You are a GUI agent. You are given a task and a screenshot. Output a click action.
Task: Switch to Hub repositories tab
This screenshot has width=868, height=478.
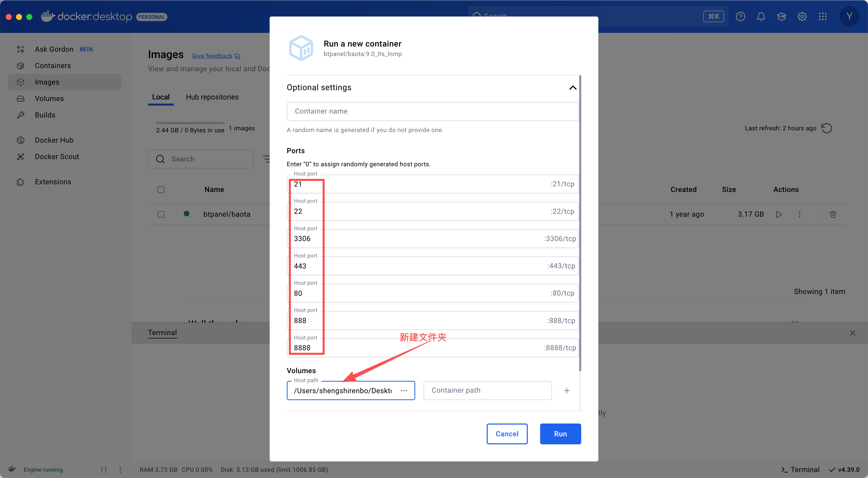[212, 97]
